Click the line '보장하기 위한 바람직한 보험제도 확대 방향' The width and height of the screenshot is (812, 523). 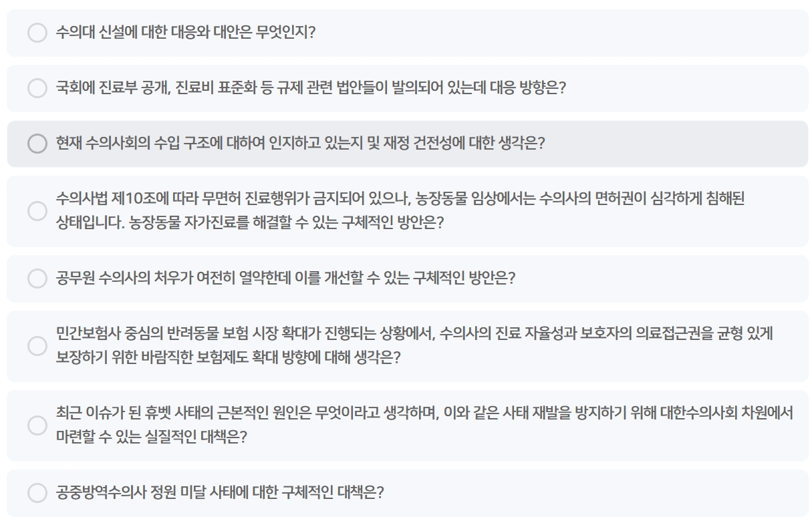pyautogui.click(x=228, y=358)
